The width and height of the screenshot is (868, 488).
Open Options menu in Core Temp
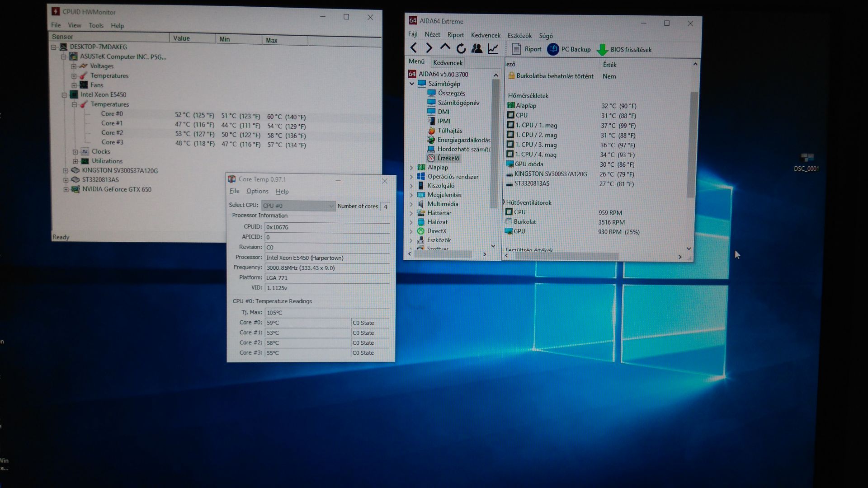click(x=257, y=192)
